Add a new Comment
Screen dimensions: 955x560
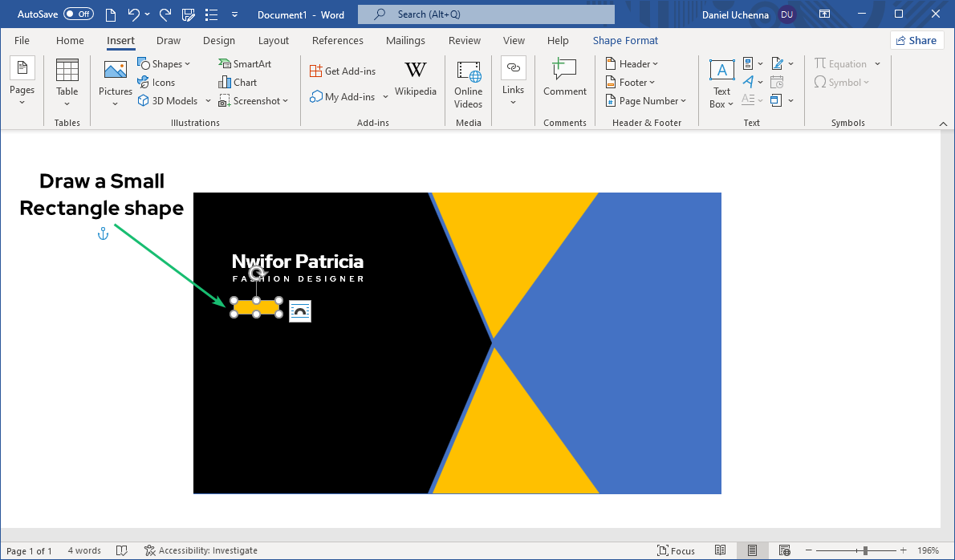pyautogui.click(x=564, y=79)
